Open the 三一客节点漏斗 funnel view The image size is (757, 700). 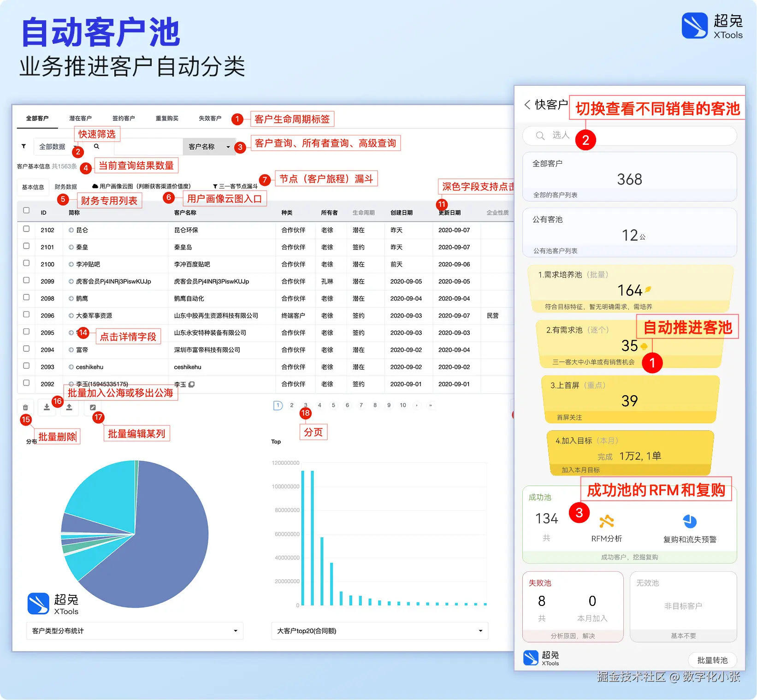click(x=235, y=186)
